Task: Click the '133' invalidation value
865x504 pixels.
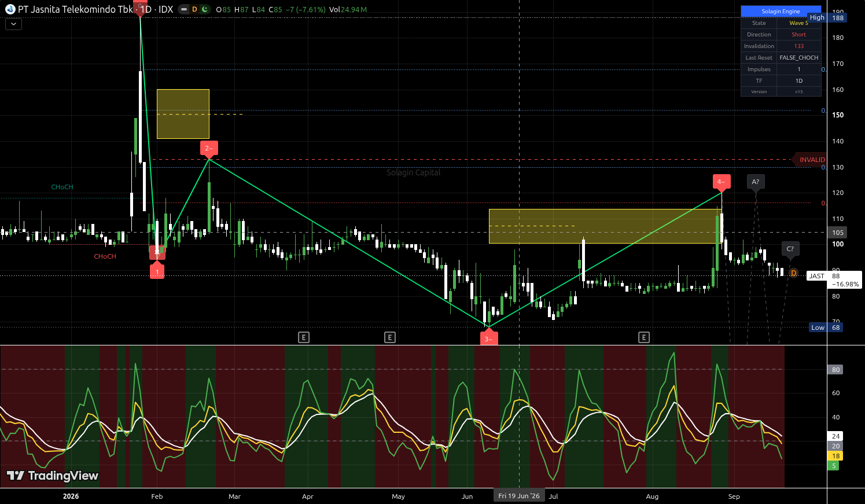Action: click(798, 46)
